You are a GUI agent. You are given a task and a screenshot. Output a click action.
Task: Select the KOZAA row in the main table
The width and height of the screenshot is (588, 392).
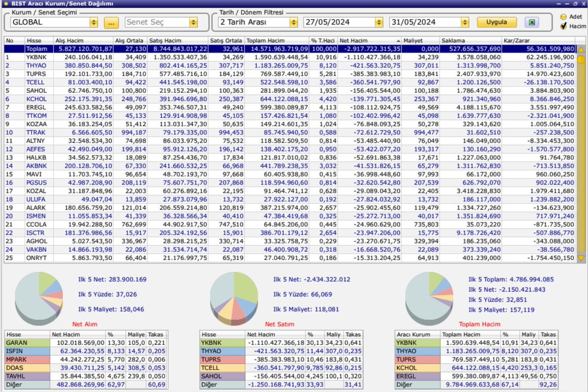pos(290,124)
